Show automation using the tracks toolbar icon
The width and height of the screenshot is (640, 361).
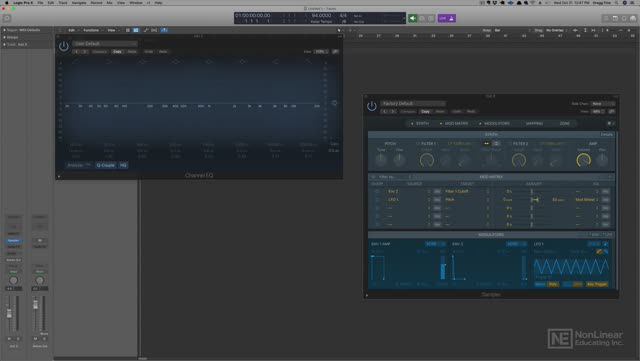coord(146,30)
